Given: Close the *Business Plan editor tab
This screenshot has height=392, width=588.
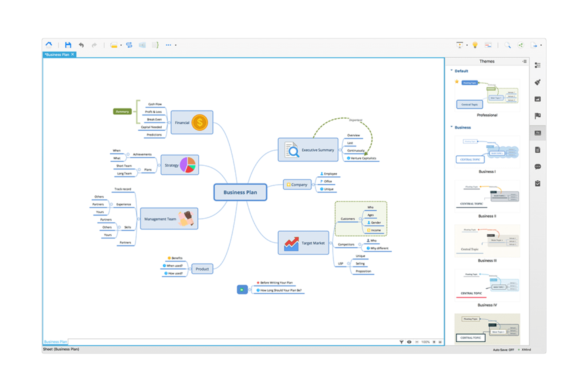Looking at the screenshot, I should coord(73,54).
